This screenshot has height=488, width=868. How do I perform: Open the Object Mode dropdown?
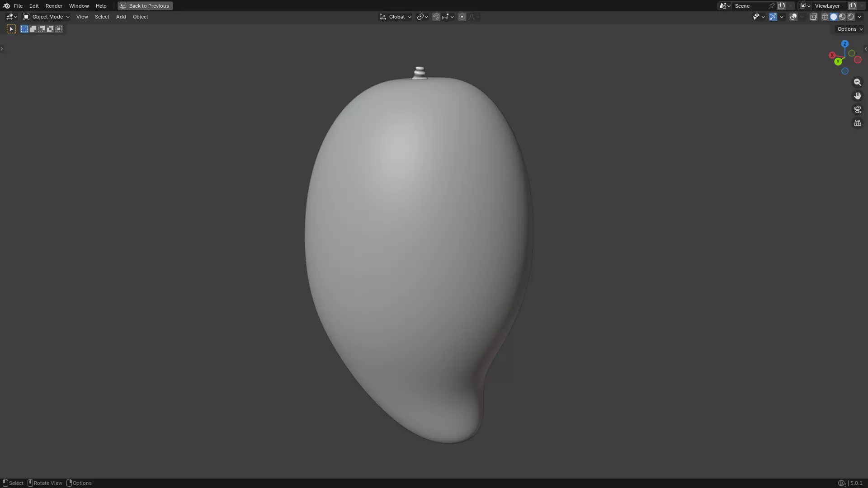pos(46,17)
